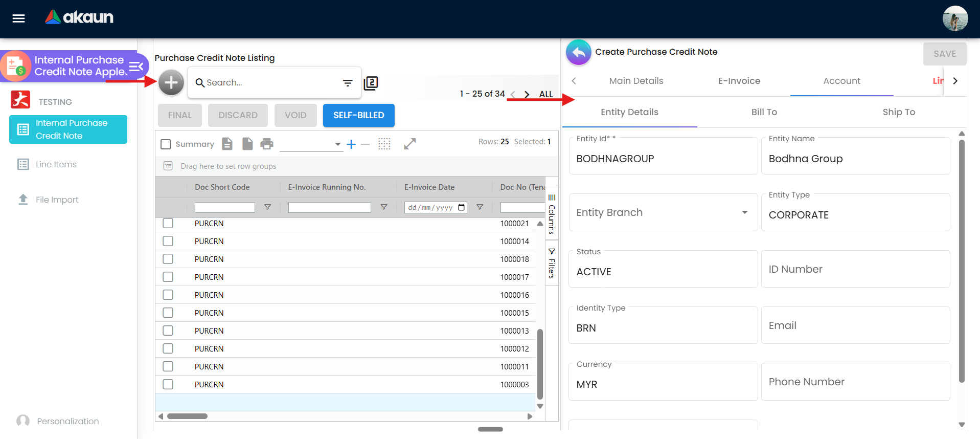This screenshot has height=439, width=980.
Task: Open filter menu for E-Invoice Running No.
Action: point(384,207)
